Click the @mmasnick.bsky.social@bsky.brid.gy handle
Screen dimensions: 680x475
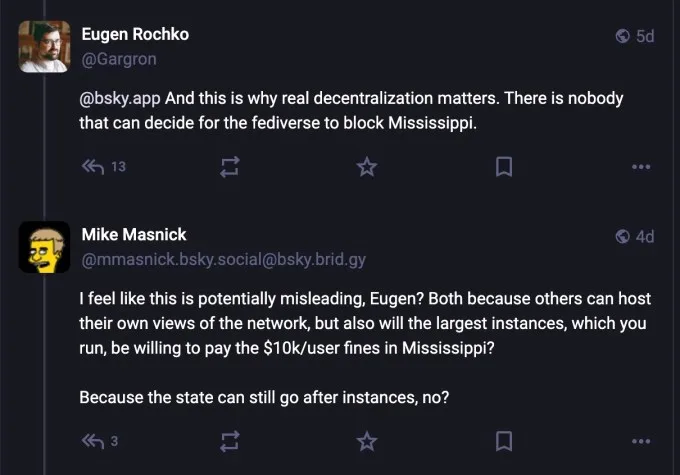point(222,260)
